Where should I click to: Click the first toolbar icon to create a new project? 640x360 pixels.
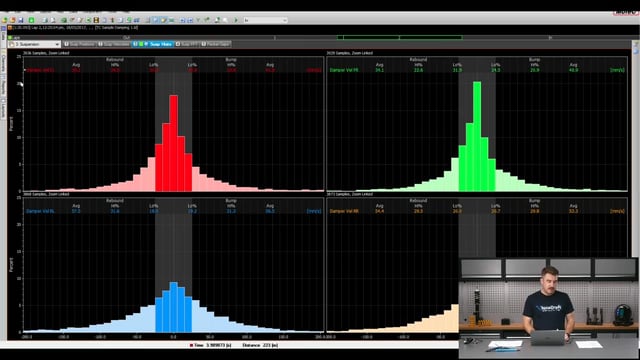point(4,20)
